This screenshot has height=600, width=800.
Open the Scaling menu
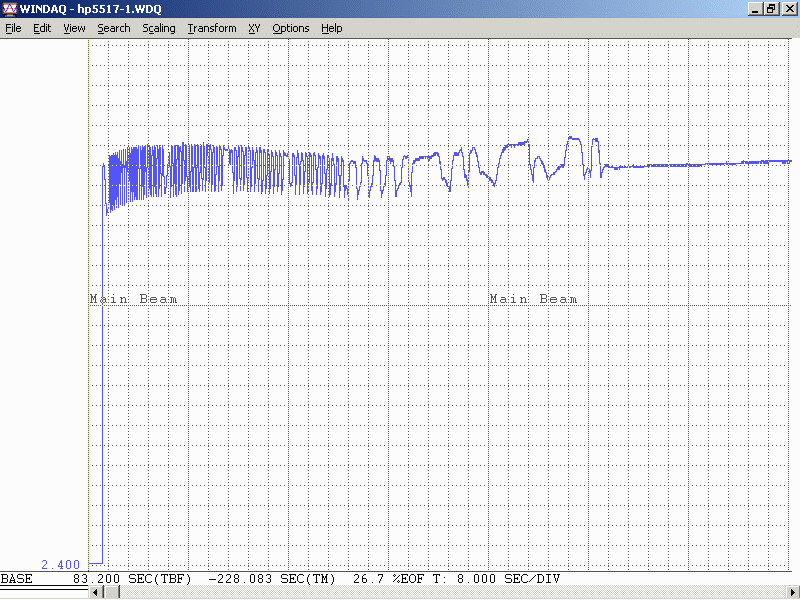point(158,28)
